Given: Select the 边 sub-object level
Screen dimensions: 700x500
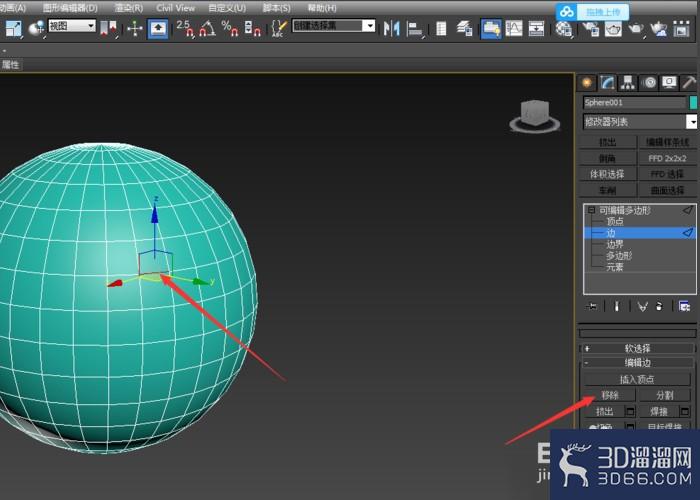Looking at the screenshot, I should coord(640,233).
